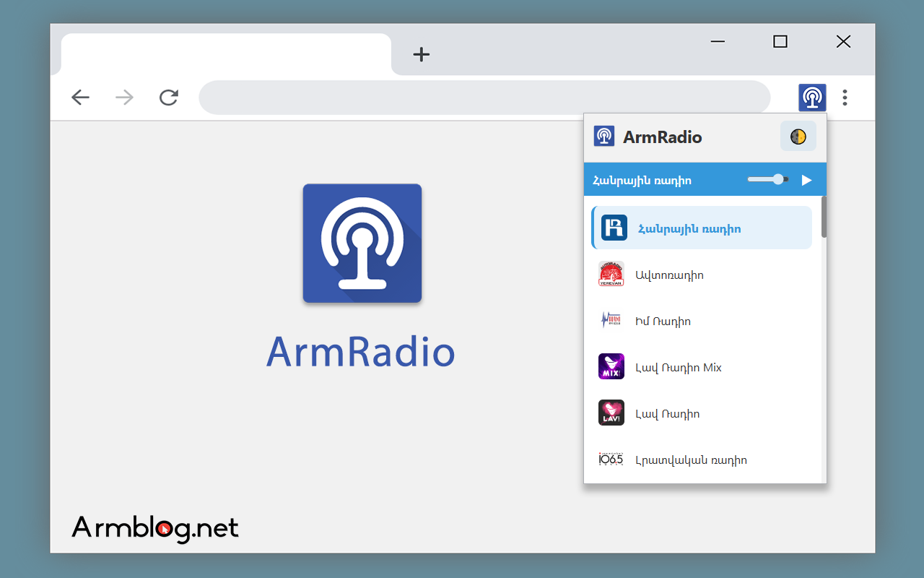Viewport: 924px width, 578px height.
Task: Select Իմ Ռադիո station
Action: click(x=702, y=321)
